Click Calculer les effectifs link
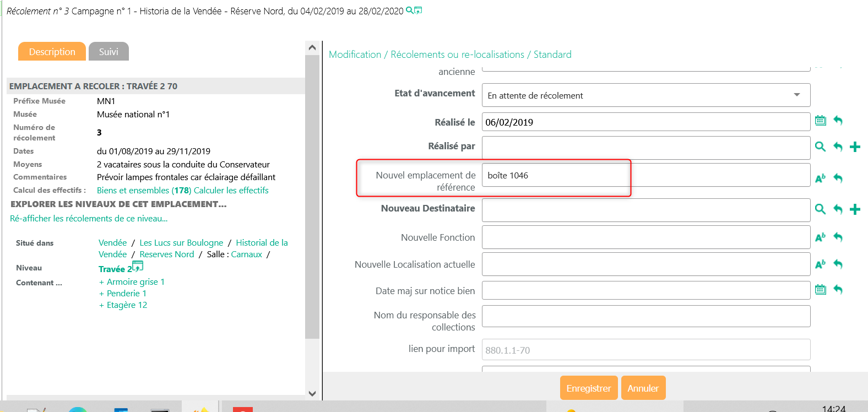868x412 pixels. pos(231,191)
